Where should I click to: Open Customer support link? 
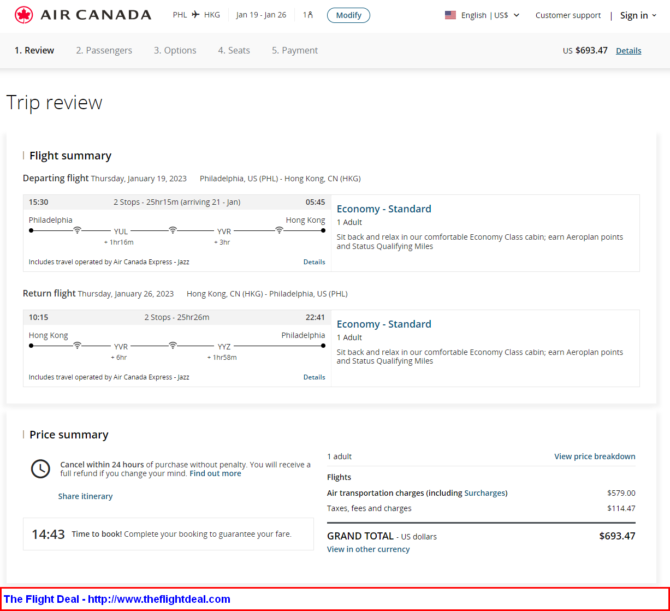568,15
